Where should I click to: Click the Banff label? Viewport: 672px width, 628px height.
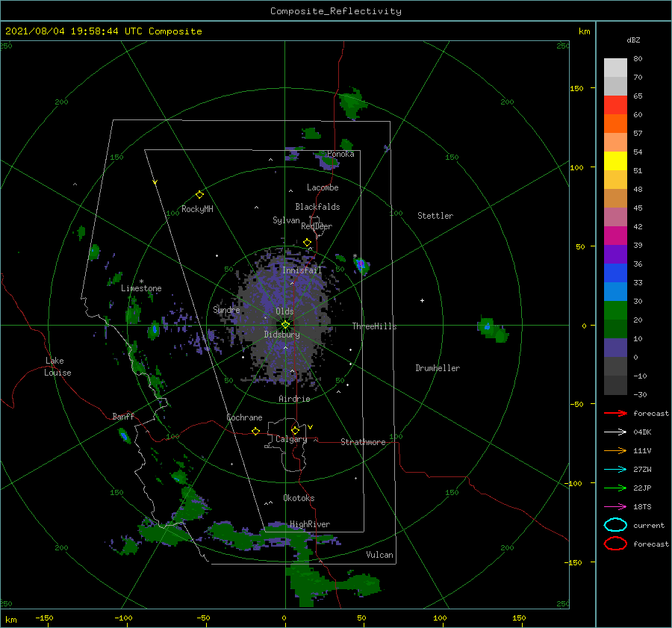pyautogui.click(x=123, y=416)
